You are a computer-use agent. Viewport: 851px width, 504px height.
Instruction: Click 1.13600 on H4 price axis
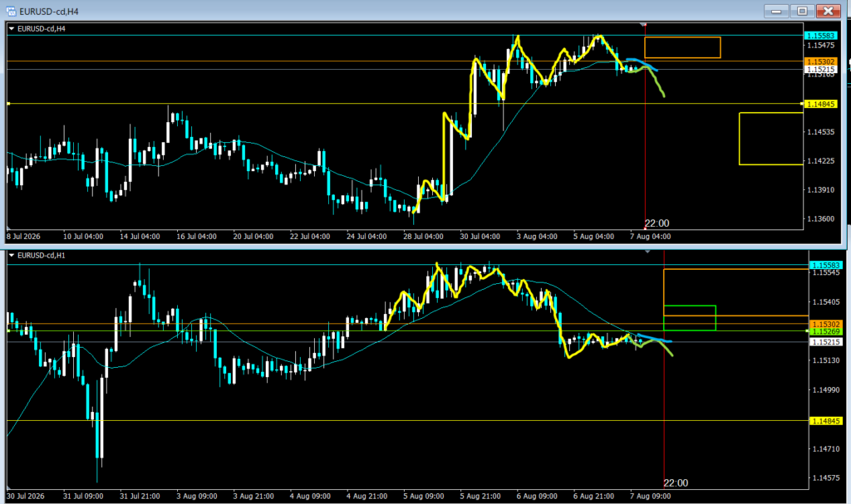tap(820, 218)
